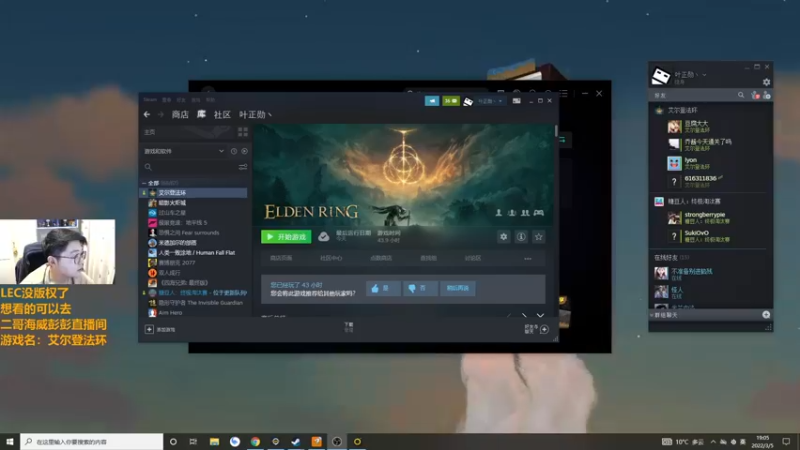Collapse activity section with the down chevron
This screenshot has width=800, height=450.
pos(540,315)
